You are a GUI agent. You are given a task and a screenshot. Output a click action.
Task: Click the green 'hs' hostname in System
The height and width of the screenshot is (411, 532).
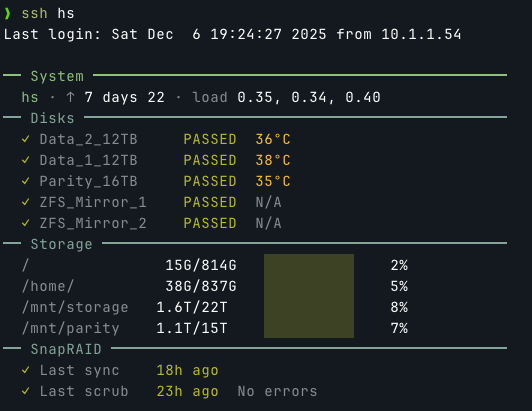(30, 97)
